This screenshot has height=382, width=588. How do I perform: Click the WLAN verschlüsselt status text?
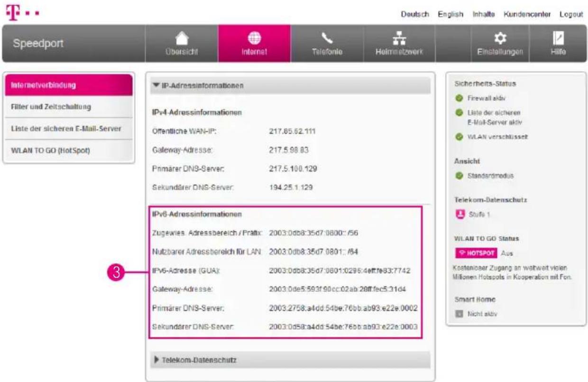(497, 136)
